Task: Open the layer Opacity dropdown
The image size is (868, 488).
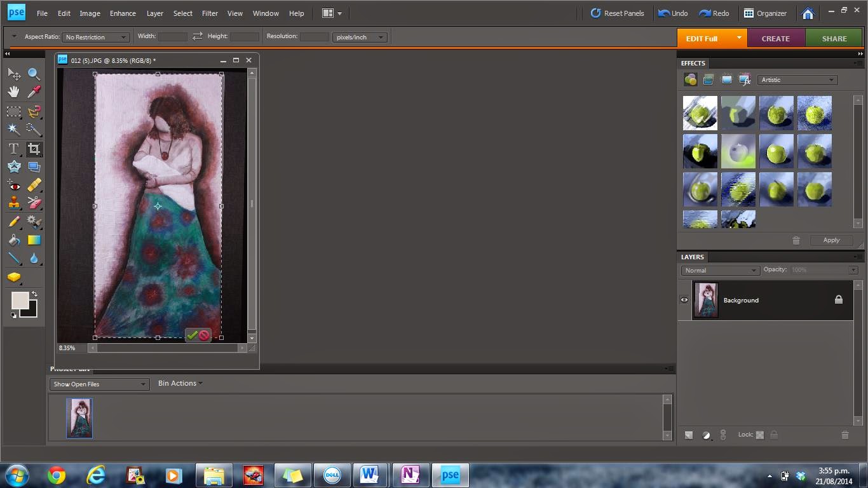Action: 853,270
